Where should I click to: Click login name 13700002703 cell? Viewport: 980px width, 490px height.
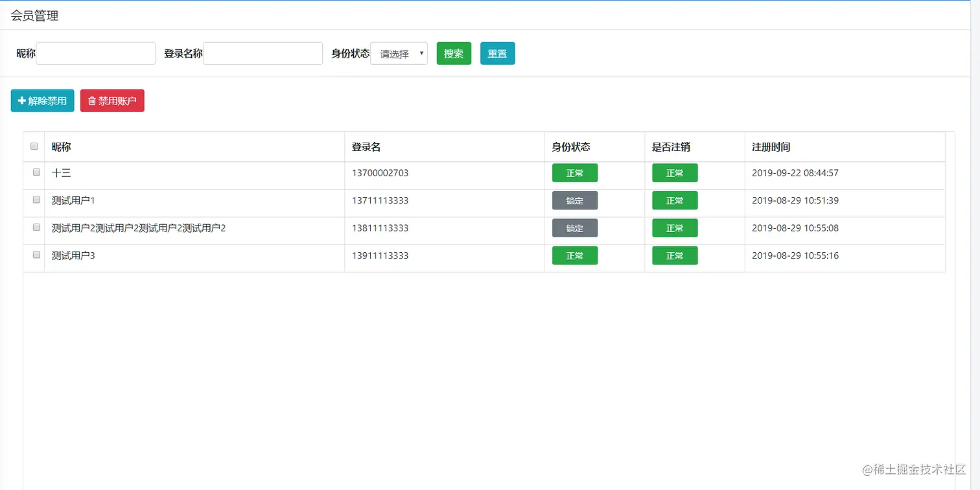[380, 173]
